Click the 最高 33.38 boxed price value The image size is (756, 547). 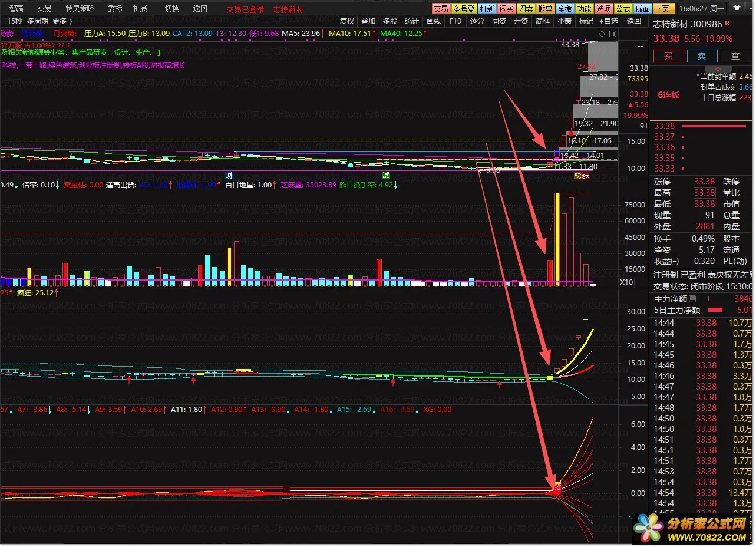click(x=704, y=193)
